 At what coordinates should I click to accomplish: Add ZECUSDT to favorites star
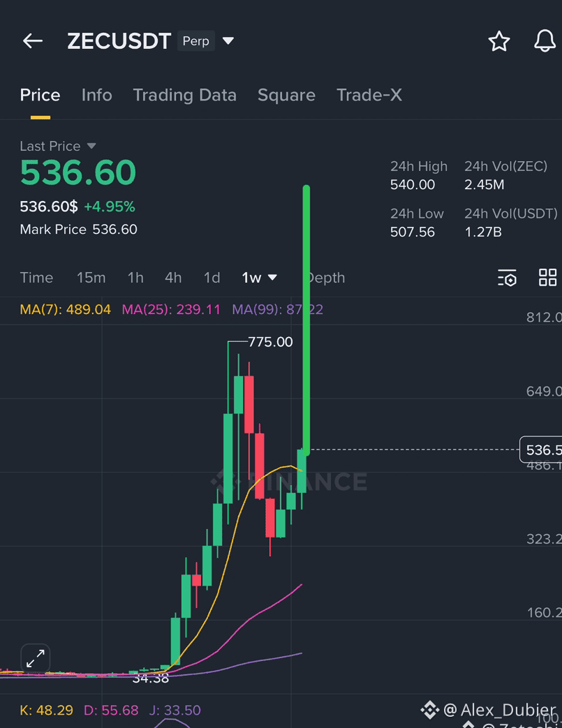tap(499, 41)
